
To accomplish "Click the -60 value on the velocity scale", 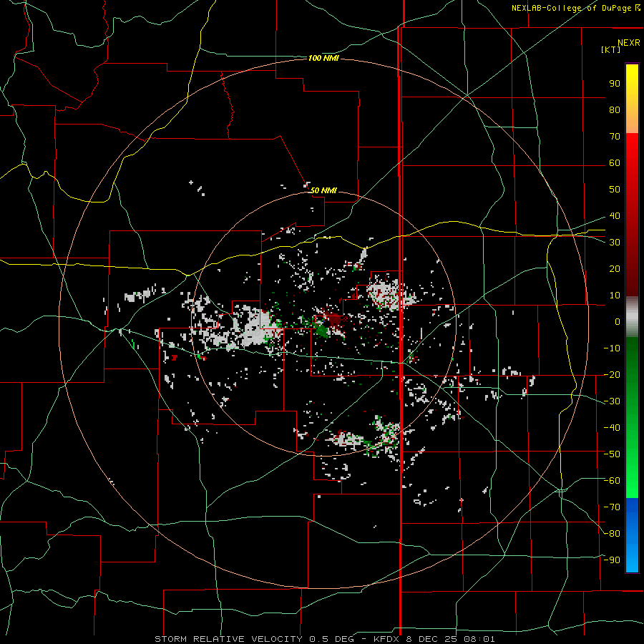I will 612,481.
